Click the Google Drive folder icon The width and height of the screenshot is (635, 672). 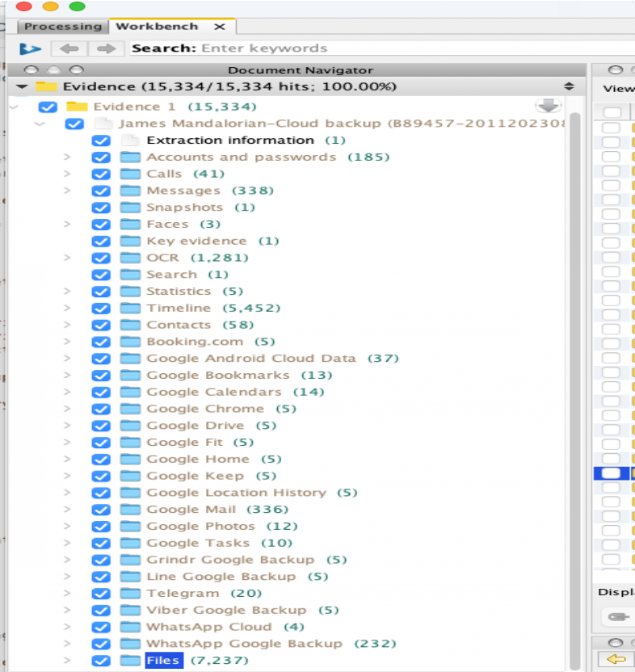point(130,426)
